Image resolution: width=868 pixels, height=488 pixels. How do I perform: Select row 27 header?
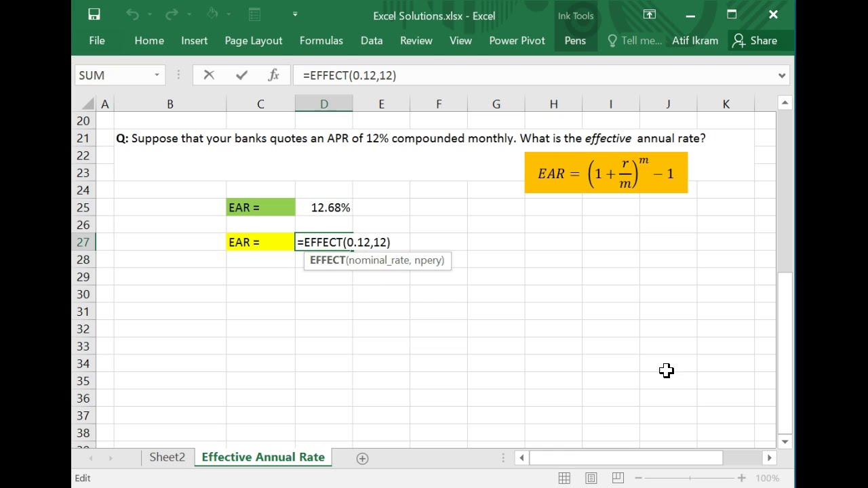(x=83, y=242)
